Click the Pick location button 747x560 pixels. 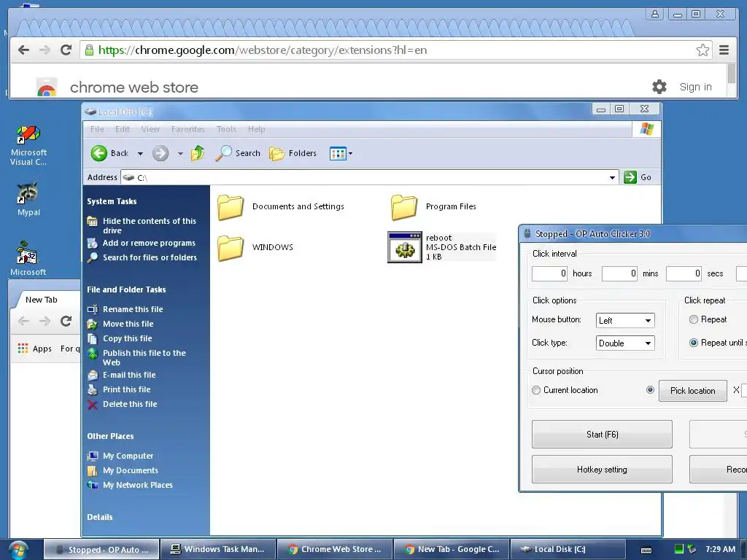693,391
